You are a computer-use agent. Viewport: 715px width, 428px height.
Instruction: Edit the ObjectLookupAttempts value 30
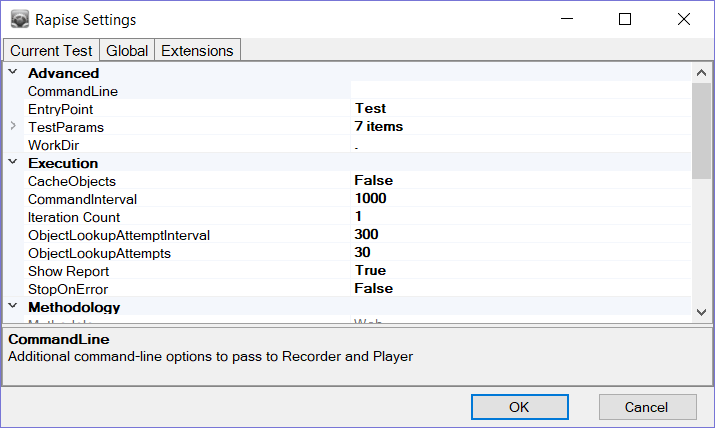point(520,252)
